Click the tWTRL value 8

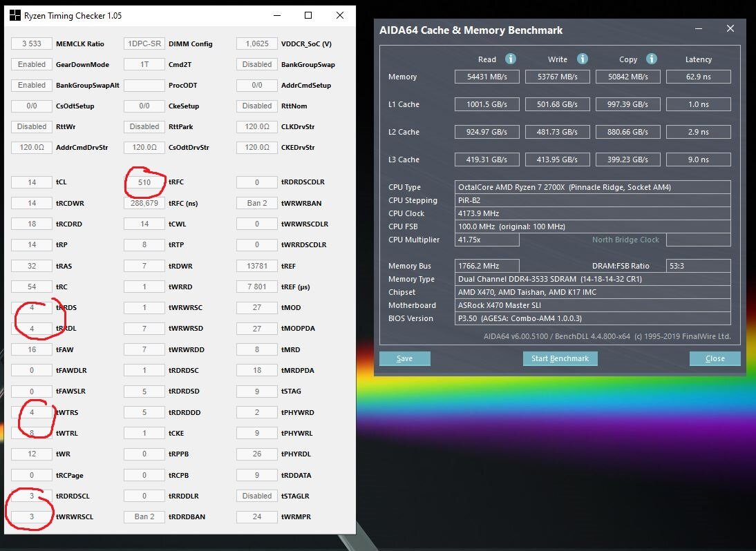pyautogui.click(x=32, y=432)
